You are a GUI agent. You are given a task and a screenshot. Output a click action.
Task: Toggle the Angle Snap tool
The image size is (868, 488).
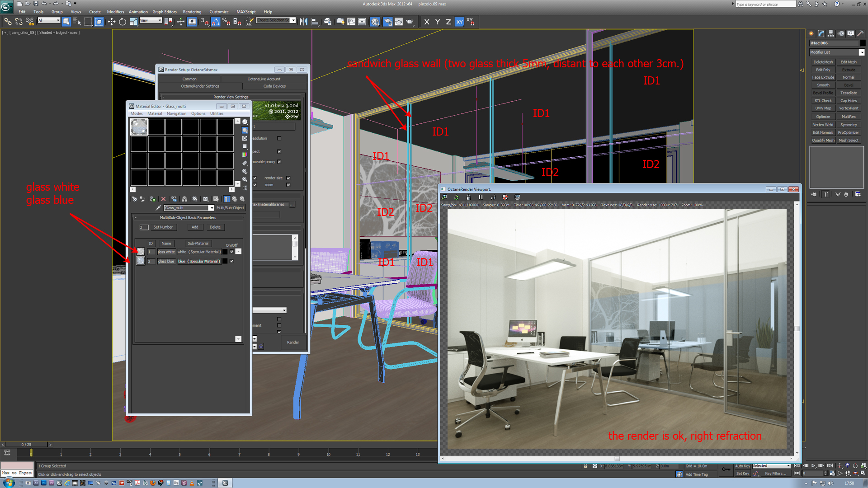click(215, 22)
